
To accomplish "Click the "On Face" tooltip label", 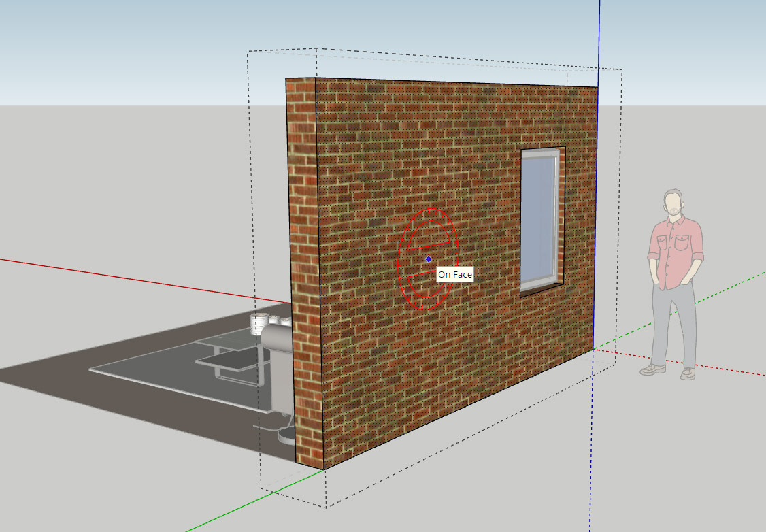I will (454, 275).
